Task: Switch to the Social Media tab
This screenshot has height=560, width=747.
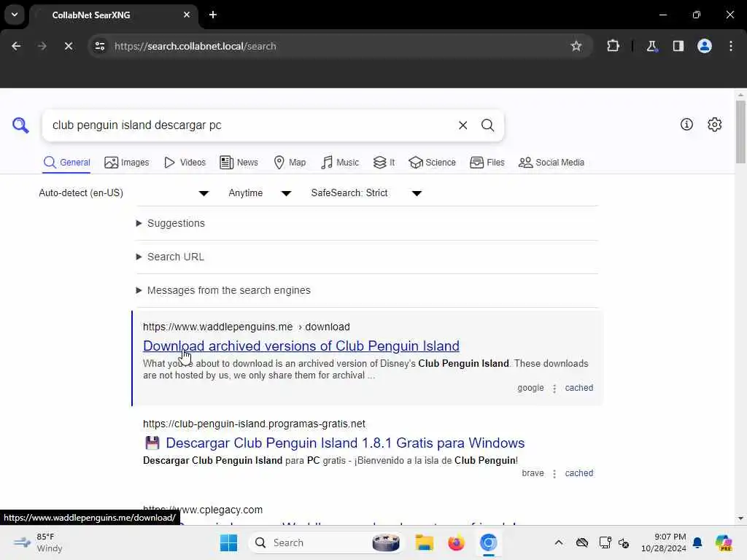Action: point(551,163)
